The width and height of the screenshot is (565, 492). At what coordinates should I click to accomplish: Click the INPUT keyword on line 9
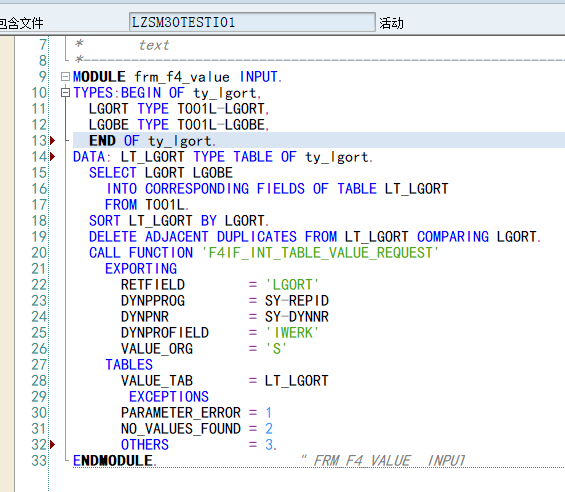pyautogui.click(x=259, y=77)
